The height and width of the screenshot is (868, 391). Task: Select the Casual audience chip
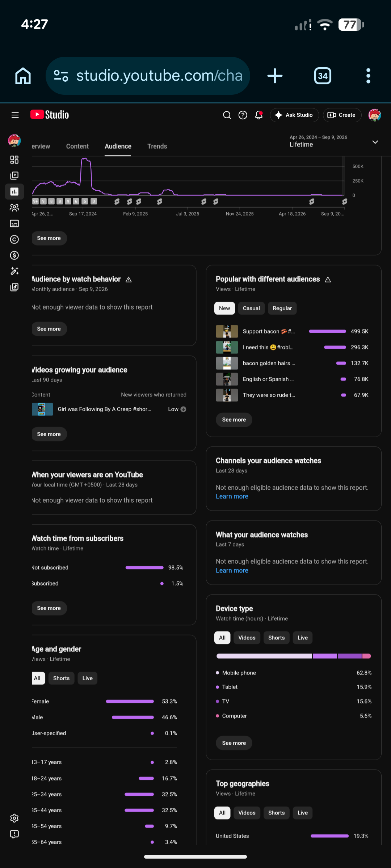(251, 308)
